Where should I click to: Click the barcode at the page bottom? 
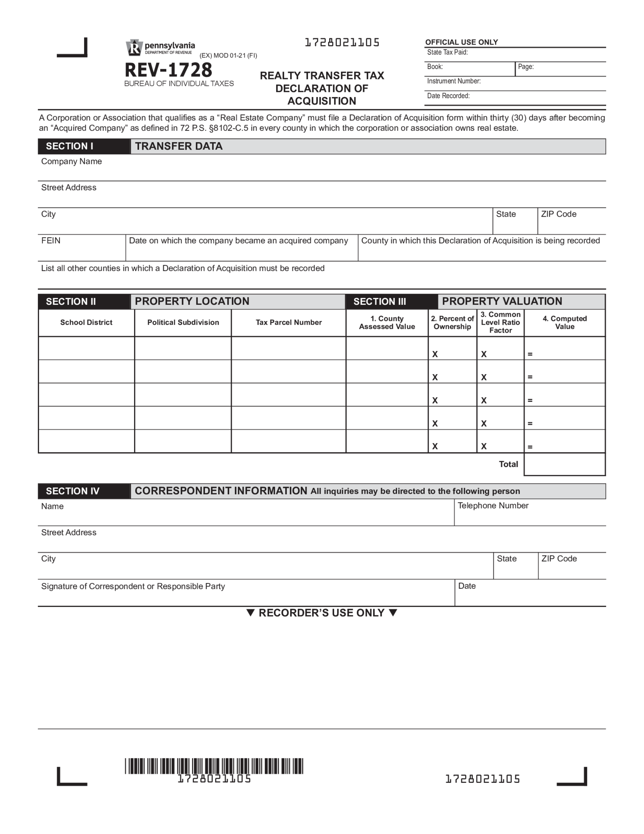point(214,766)
